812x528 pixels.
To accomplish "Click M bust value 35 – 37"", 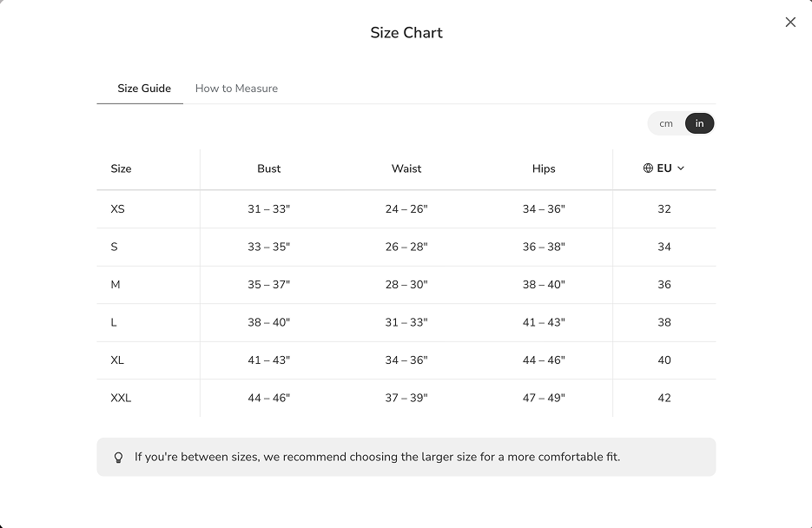I will [268, 285].
